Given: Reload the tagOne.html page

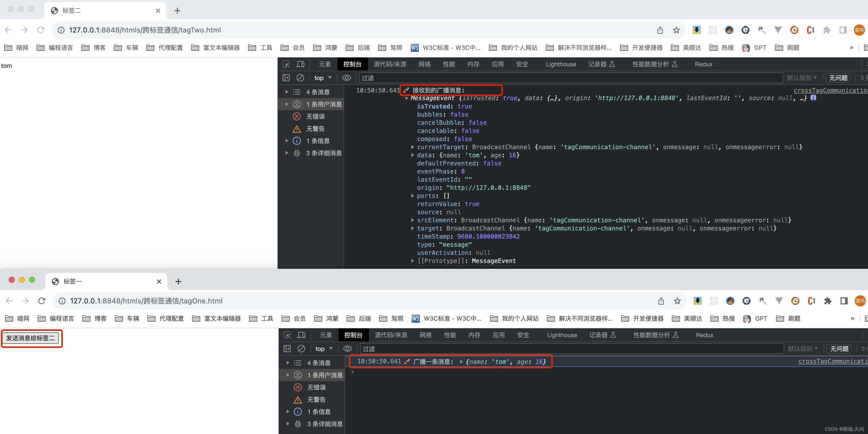Looking at the screenshot, I should pyautogui.click(x=42, y=301).
